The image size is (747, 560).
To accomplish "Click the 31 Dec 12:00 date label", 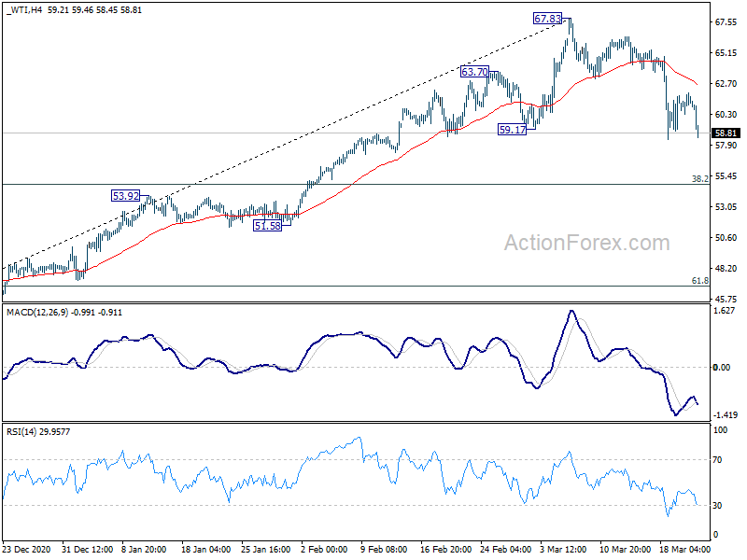I will 87,549.
